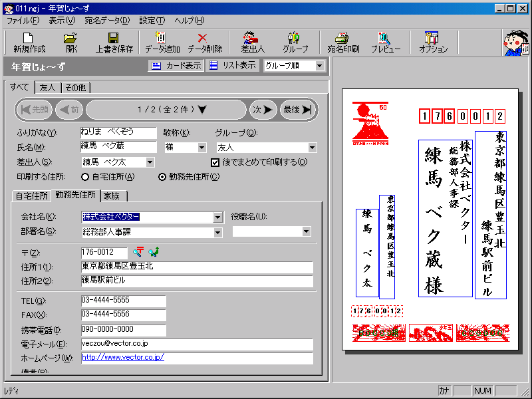Image resolution: width=532 pixels, height=399 pixels.
Task: Select 自宅住所 radio button
Action: point(85,177)
